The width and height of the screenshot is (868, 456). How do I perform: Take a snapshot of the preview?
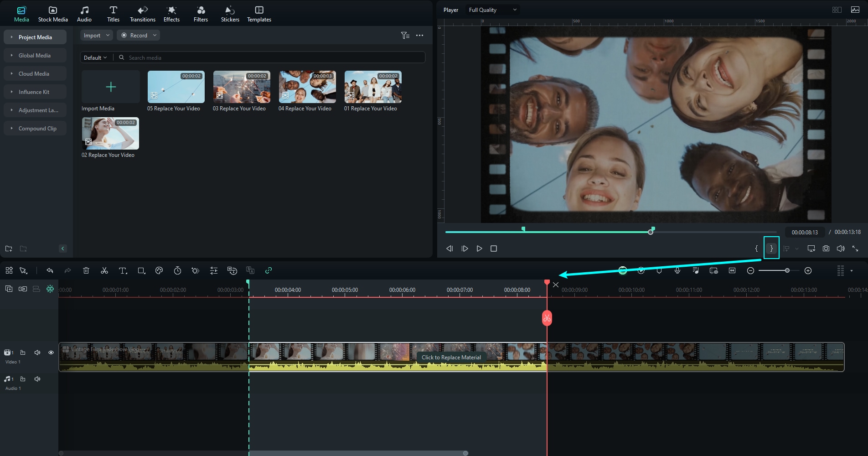click(826, 249)
